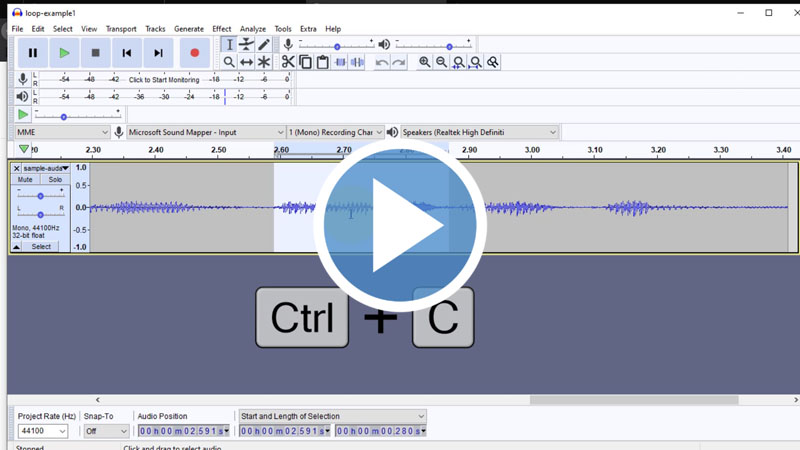The height and width of the screenshot is (450, 800).
Task: Mute the sample audio track
Action: 25,180
